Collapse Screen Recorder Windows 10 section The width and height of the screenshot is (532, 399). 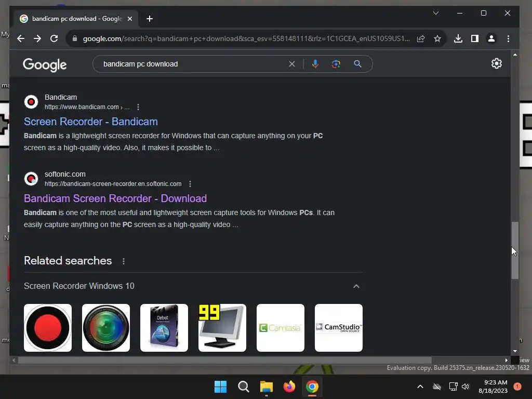click(x=356, y=286)
